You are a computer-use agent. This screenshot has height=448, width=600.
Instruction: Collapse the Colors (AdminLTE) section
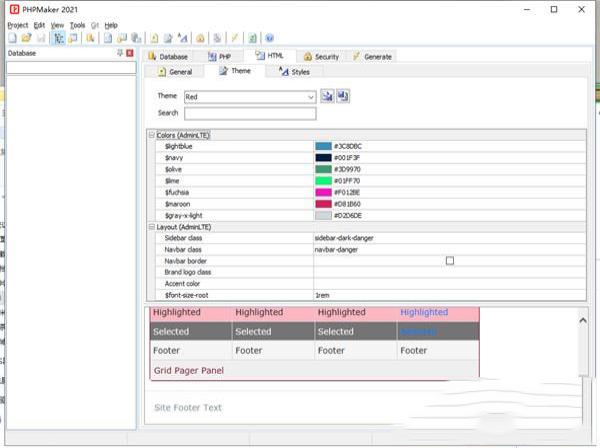152,135
